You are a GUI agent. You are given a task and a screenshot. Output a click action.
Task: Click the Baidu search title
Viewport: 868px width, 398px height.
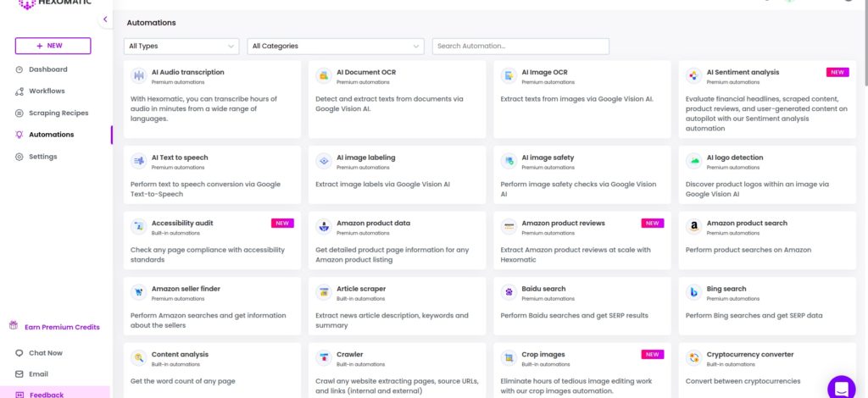[x=543, y=289]
